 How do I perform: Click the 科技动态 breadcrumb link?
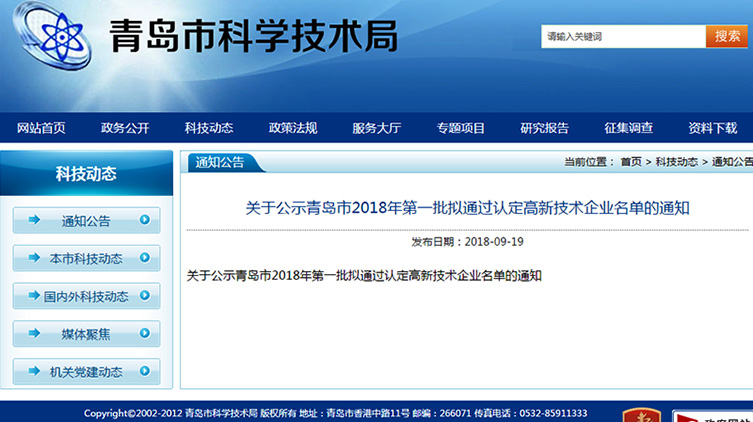tap(677, 162)
